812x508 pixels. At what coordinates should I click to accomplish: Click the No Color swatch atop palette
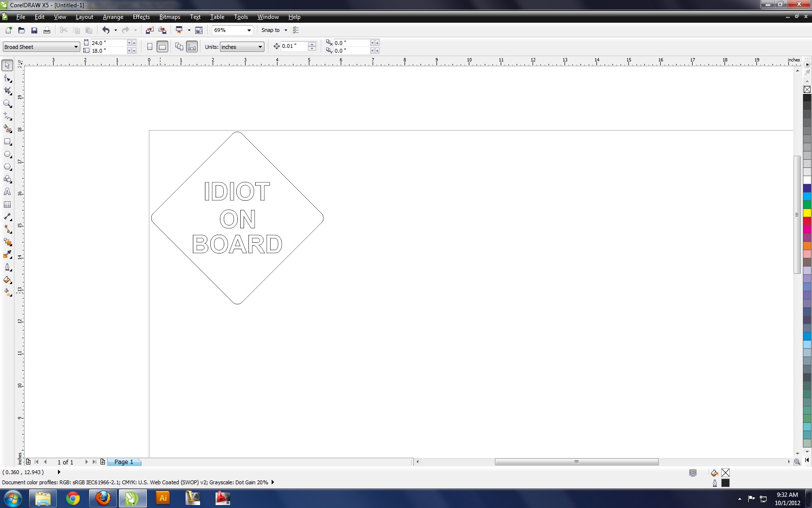click(x=807, y=90)
